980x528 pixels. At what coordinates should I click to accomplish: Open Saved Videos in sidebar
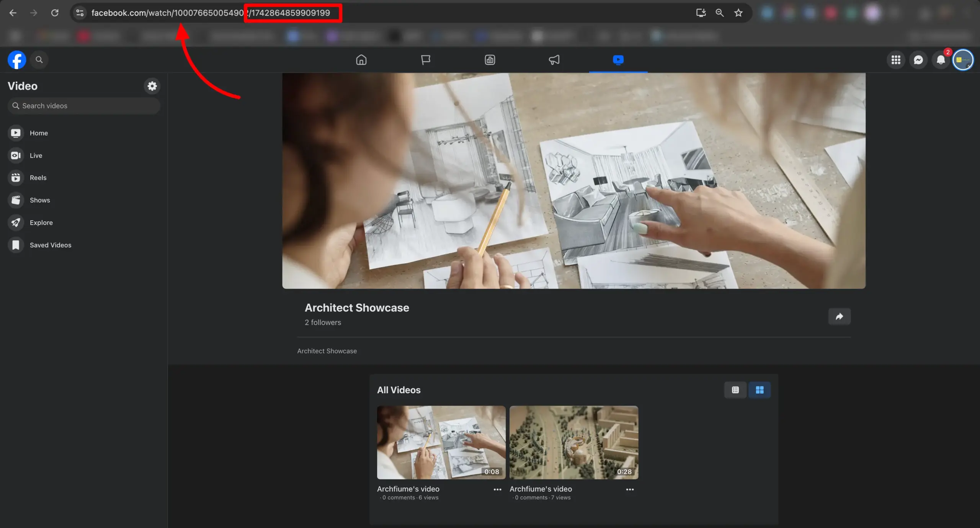(x=50, y=245)
